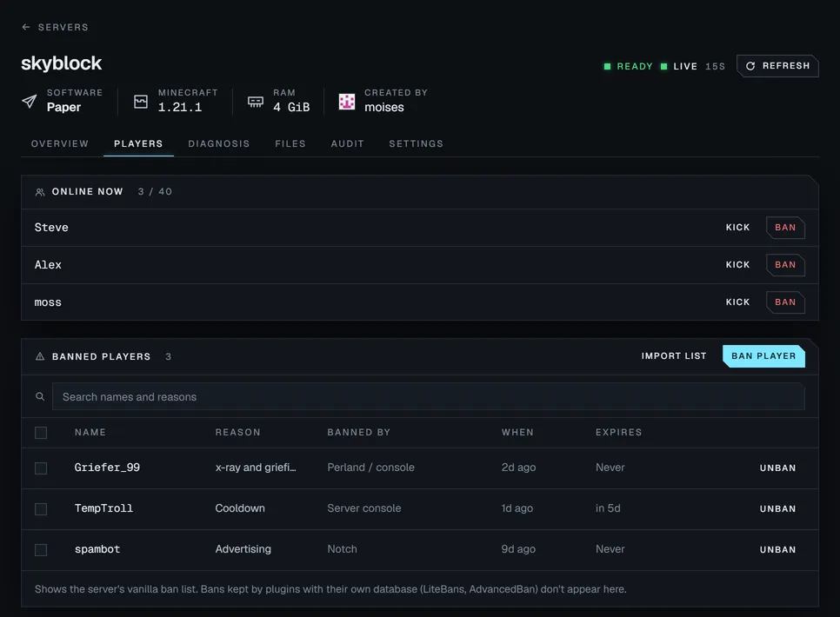The width and height of the screenshot is (840, 617).
Task: Click the moises creator avatar
Action: 347,101
